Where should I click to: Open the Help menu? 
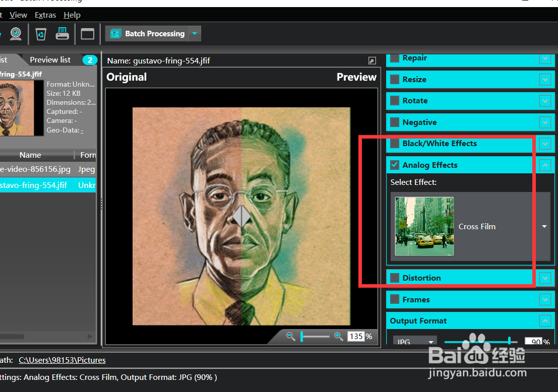(72, 15)
